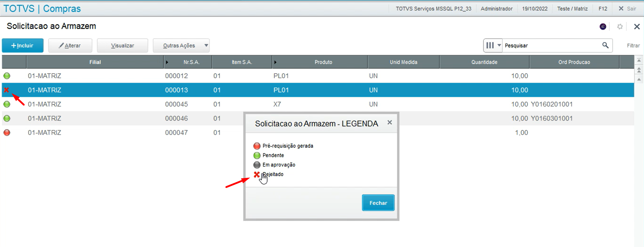
Task: Click the Pesquisar search field
Action: [551, 45]
